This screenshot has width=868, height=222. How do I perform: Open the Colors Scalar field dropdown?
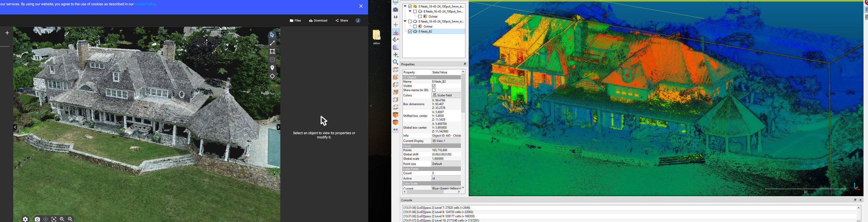coord(446,95)
